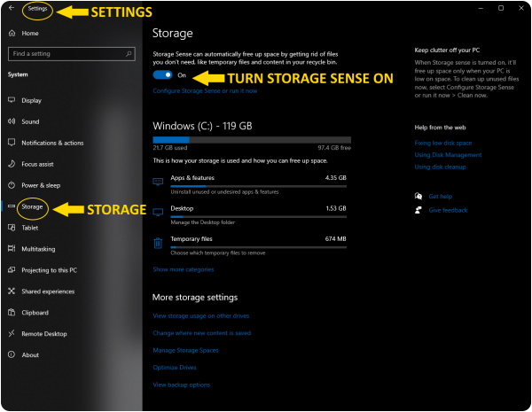
Task: Click Configure Storage Sense or run it now
Action: point(205,90)
